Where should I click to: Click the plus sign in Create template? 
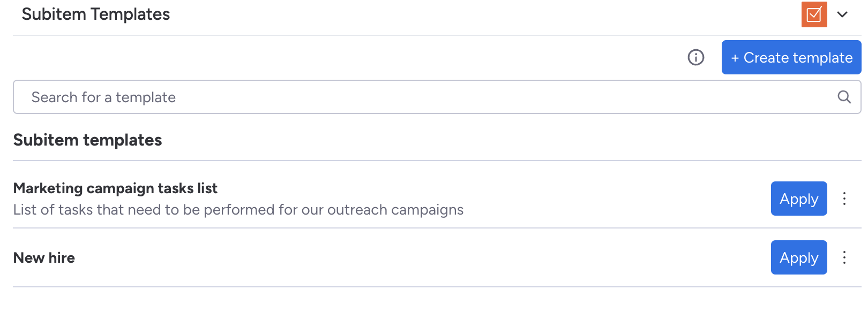click(x=735, y=58)
